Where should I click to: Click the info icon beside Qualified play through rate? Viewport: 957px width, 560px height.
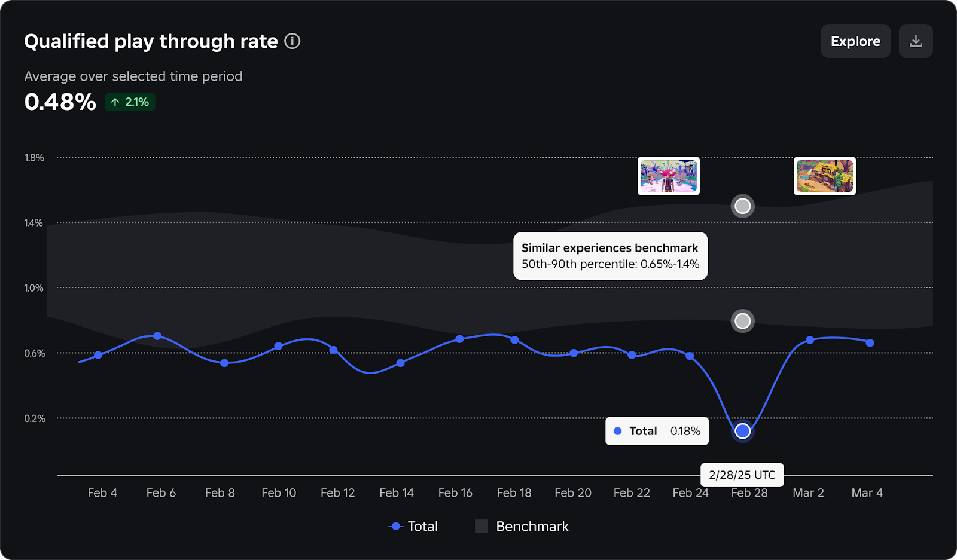click(292, 41)
